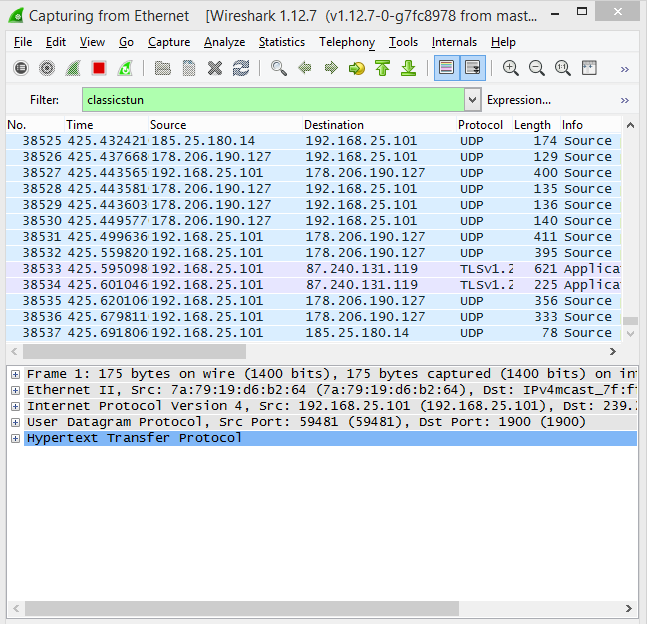Open capture options icon

47,68
